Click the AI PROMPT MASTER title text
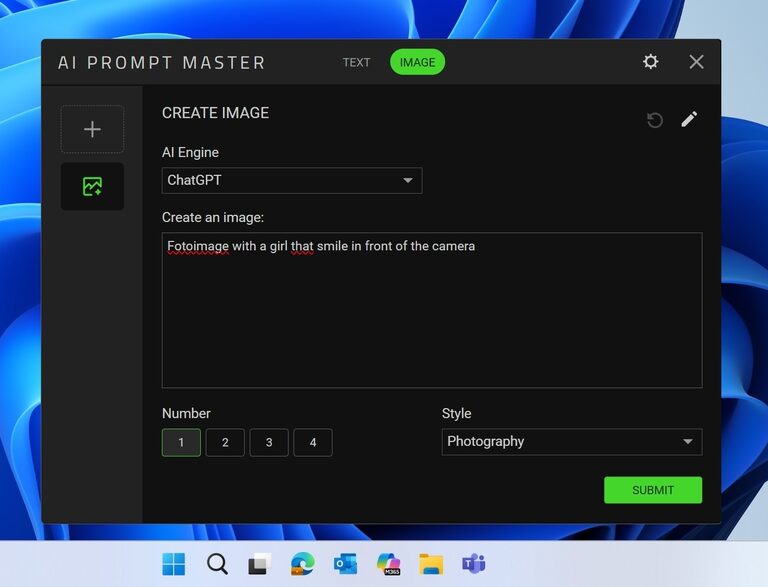The image size is (768, 587). (x=162, y=63)
